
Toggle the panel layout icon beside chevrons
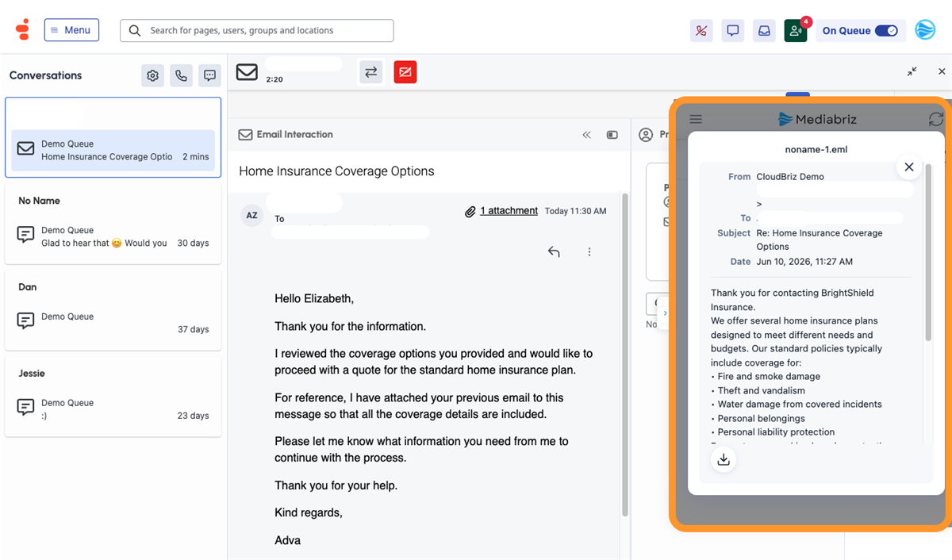612,135
